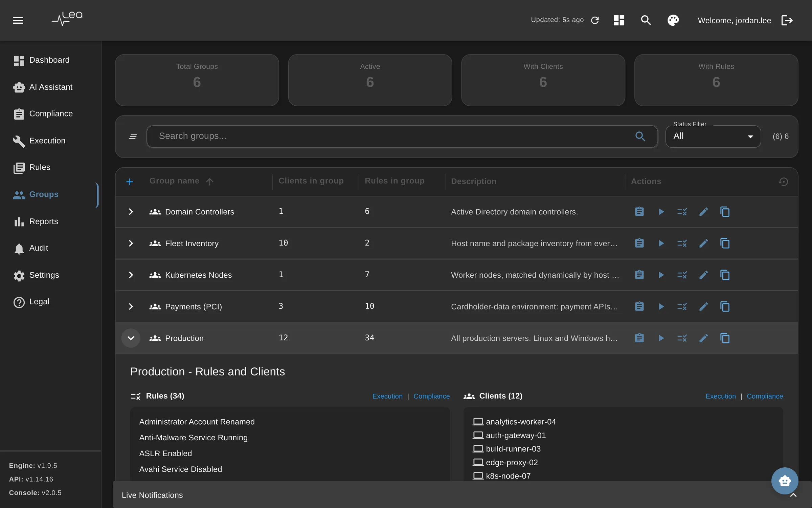Follow the Execution link under Rules (34)
812x508 pixels.
387,396
